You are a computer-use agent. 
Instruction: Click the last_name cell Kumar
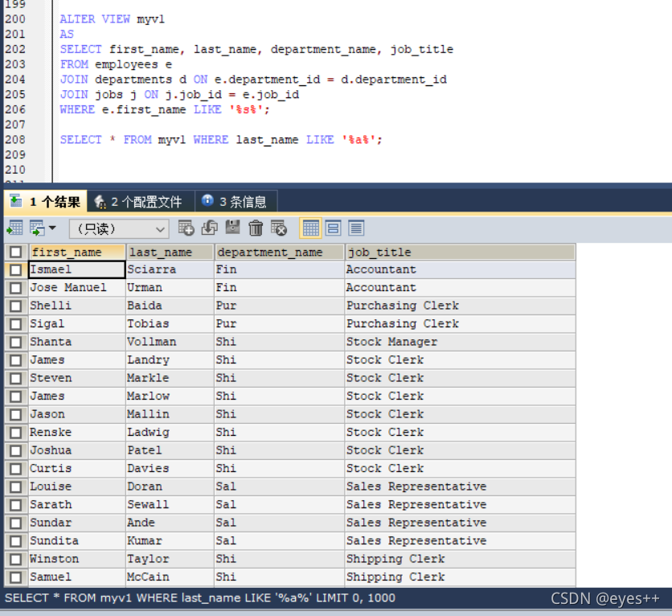170,541
